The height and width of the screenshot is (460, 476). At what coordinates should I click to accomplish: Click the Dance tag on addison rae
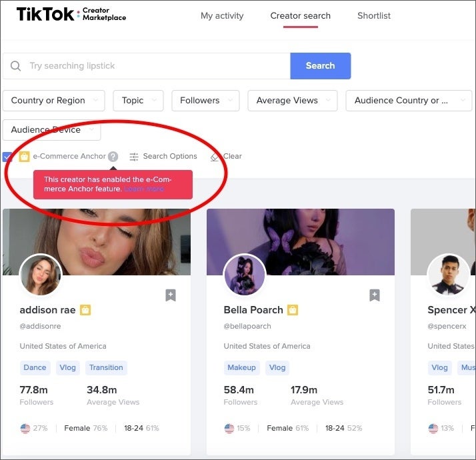click(35, 368)
